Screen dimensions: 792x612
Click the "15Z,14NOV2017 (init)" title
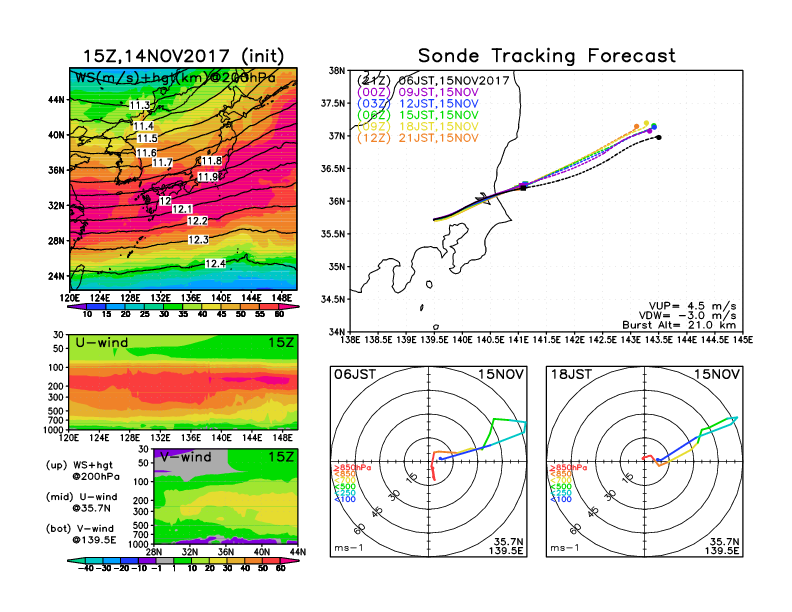[183, 56]
